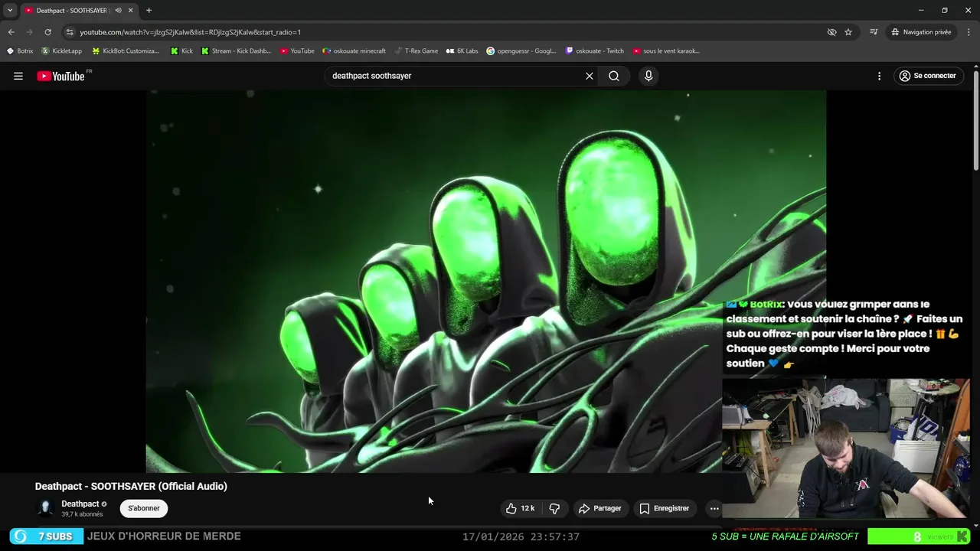
Task: Open the oskouate minecraft bookmark
Action: (354, 51)
